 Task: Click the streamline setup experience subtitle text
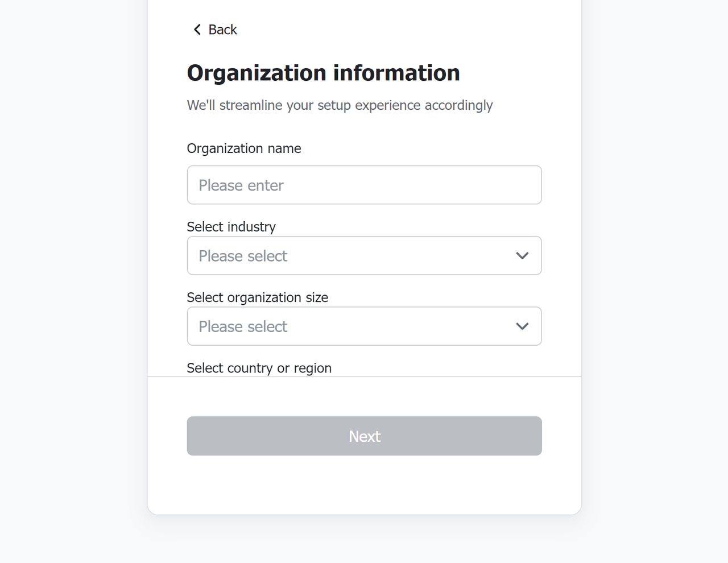(x=340, y=105)
